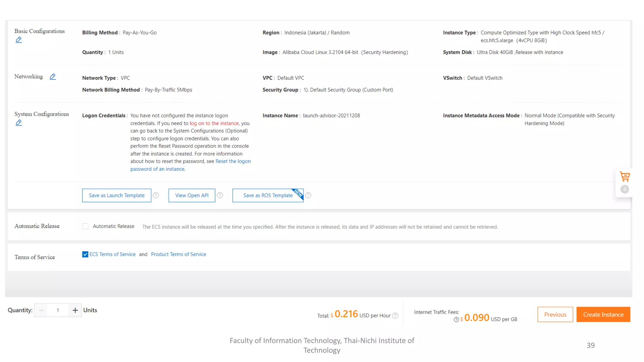
Task: Click help icon next to Total price
Action: click(x=395, y=315)
